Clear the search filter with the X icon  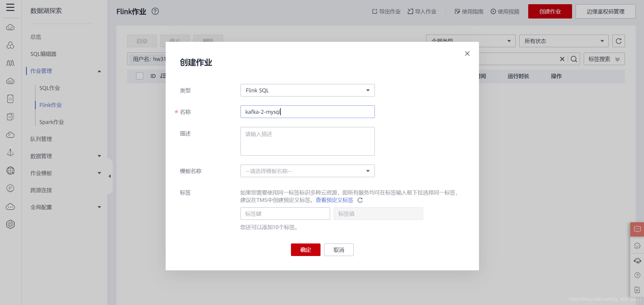click(562, 59)
